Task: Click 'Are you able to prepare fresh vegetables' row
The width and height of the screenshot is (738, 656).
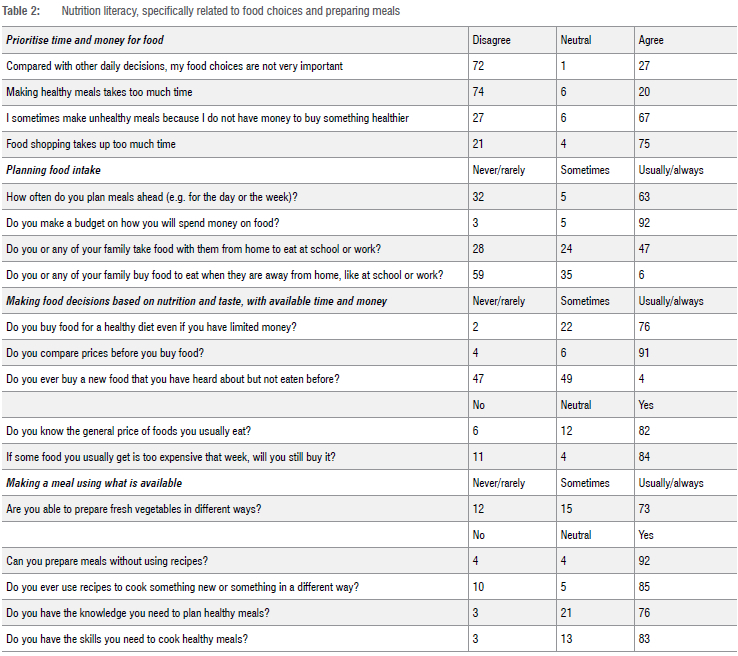Action: pos(134,509)
